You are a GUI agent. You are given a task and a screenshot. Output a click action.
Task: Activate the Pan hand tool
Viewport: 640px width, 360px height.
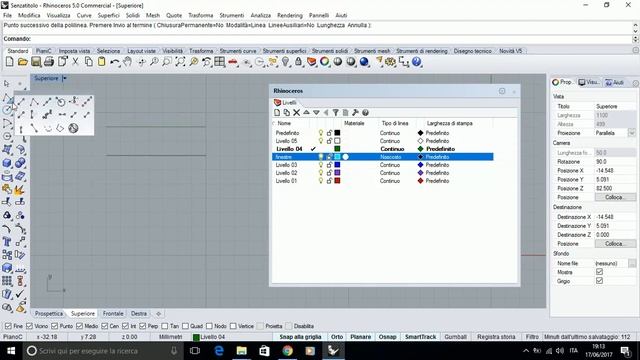128,62
